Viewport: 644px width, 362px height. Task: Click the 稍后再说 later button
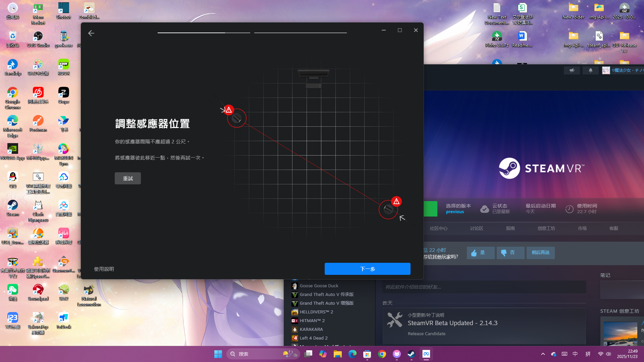[540, 253]
